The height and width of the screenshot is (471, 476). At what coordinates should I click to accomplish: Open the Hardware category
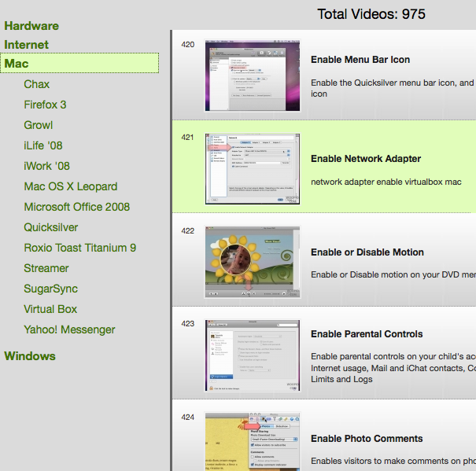coord(31,26)
